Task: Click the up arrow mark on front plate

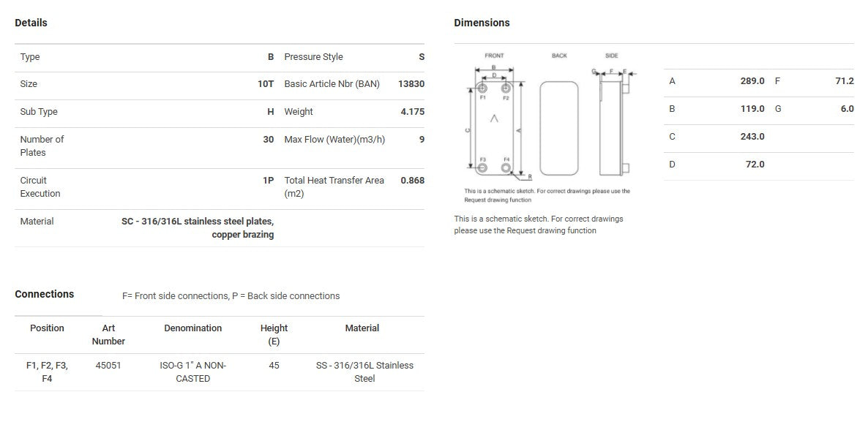Action: coord(494,118)
